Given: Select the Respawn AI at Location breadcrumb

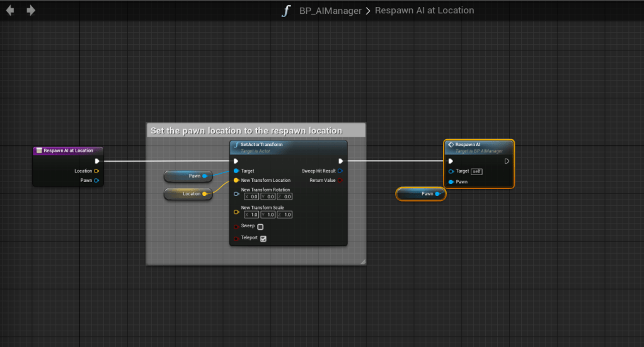Looking at the screenshot, I should [x=424, y=11].
